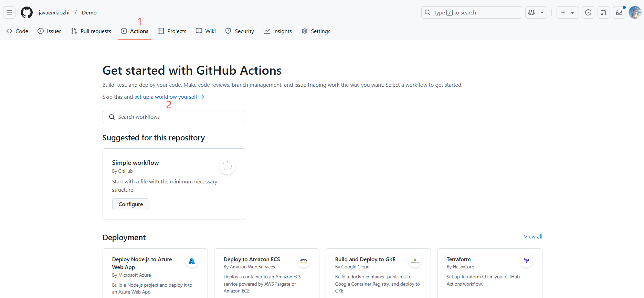View your pull requests icon in header

[604, 12]
